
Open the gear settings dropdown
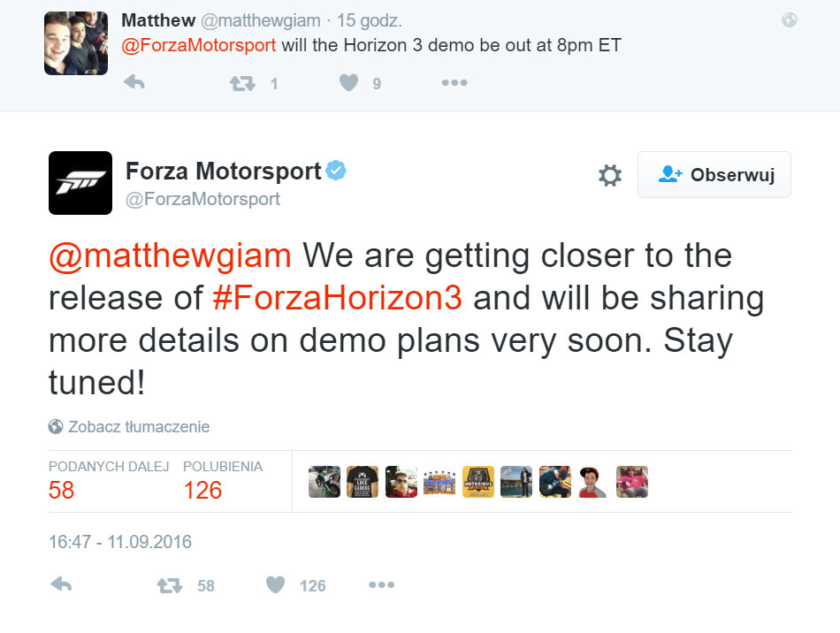(x=610, y=175)
